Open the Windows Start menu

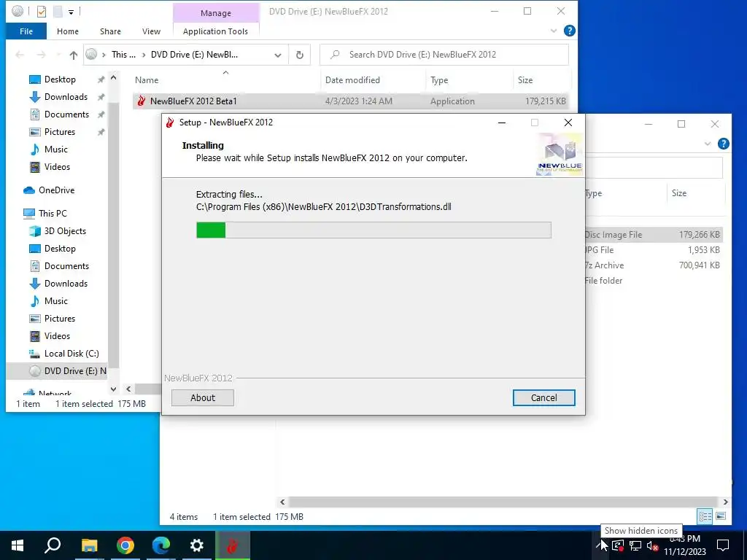pyautogui.click(x=18, y=545)
